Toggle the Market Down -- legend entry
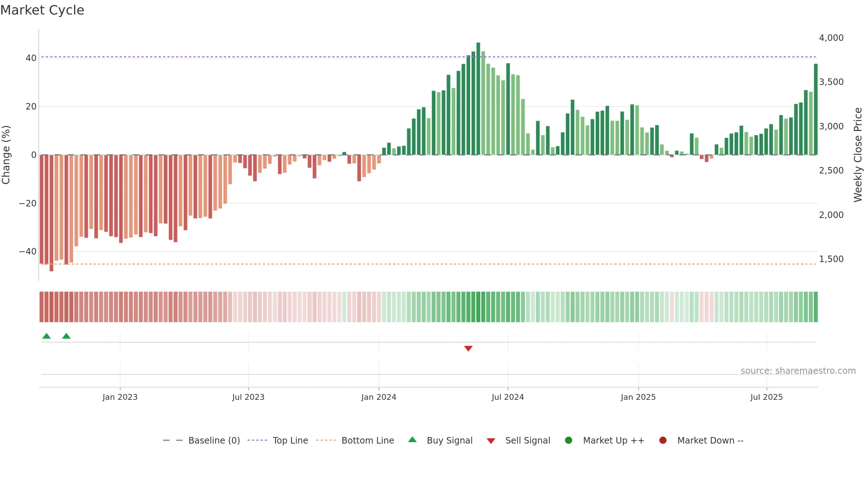868x488 pixels. tap(701, 440)
